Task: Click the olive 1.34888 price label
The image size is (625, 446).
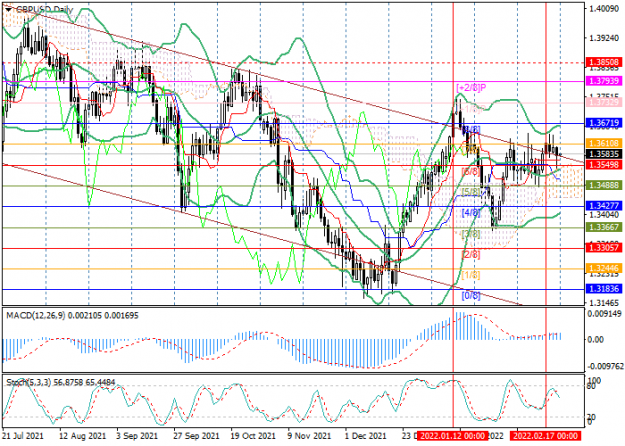Action: 604,186
